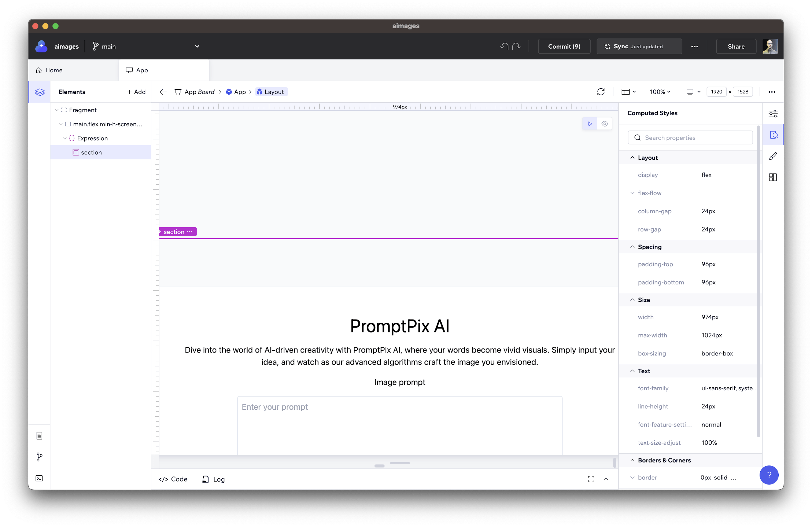Collapse the Spacing styles section

click(632, 247)
